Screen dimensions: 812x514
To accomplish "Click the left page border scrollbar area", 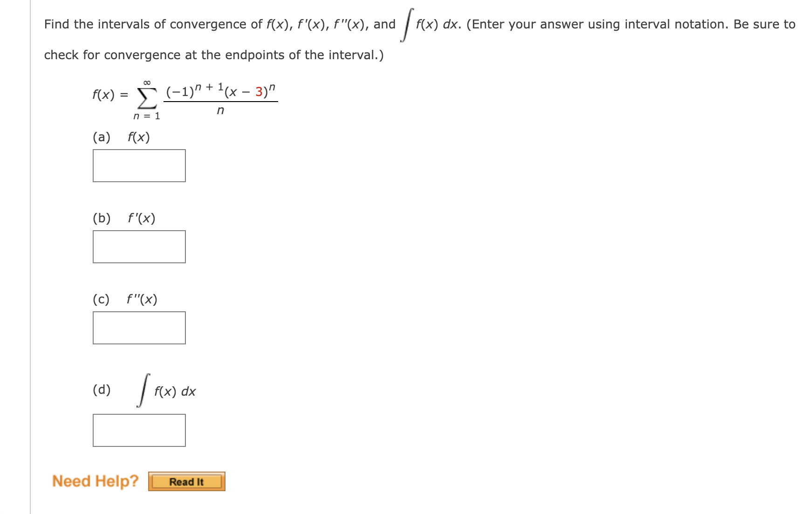I will [29, 256].
